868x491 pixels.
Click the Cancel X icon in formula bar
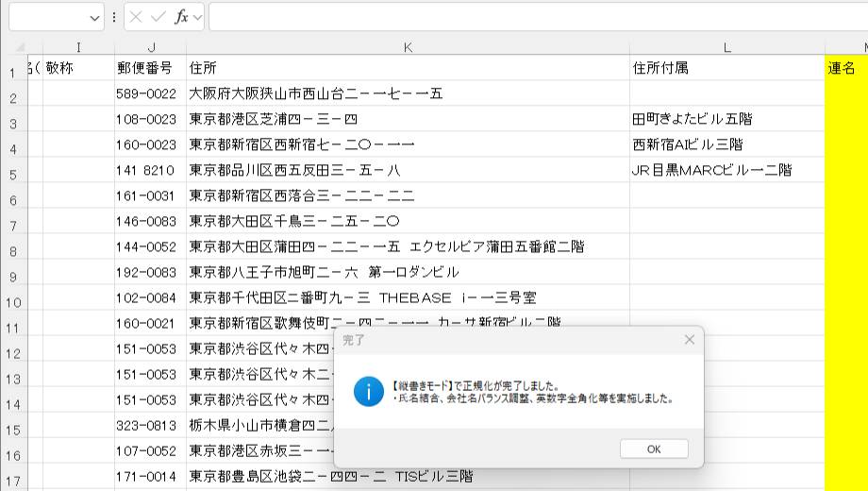137,17
